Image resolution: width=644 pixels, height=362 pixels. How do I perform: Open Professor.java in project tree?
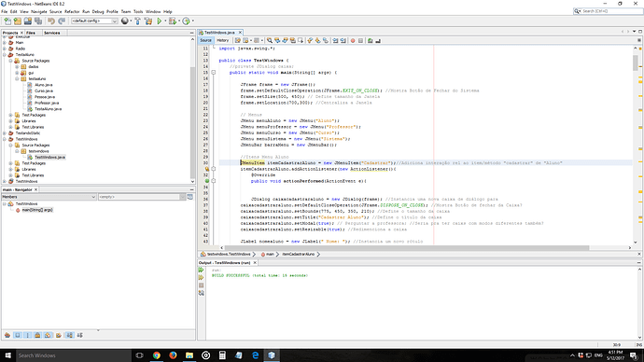tap(47, 103)
